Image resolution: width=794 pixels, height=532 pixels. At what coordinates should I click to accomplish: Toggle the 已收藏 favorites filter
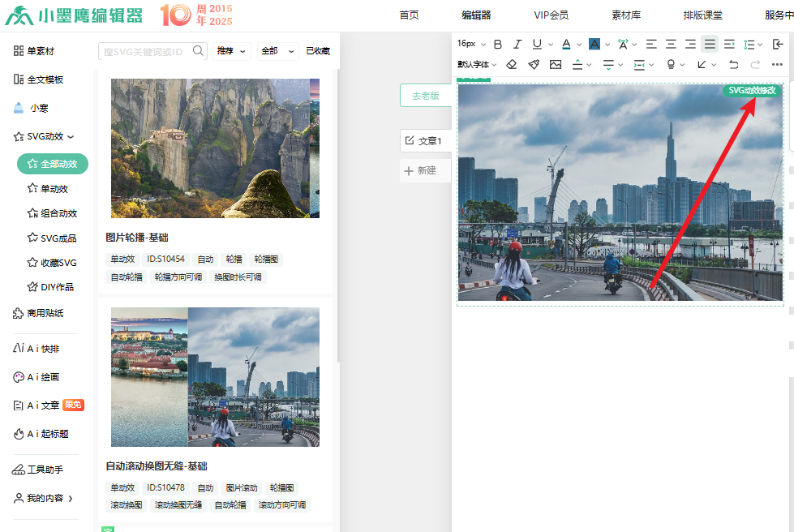318,51
